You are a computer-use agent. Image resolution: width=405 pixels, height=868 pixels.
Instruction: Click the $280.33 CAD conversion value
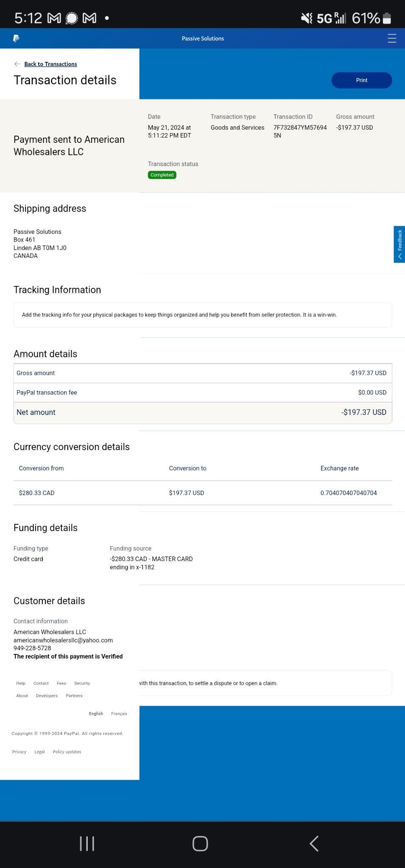[x=36, y=493]
